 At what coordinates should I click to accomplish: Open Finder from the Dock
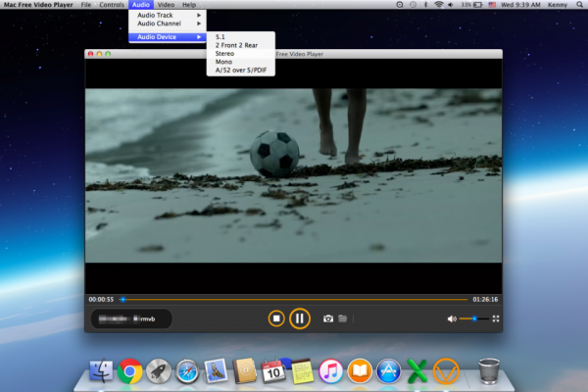click(x=101, y=370)
